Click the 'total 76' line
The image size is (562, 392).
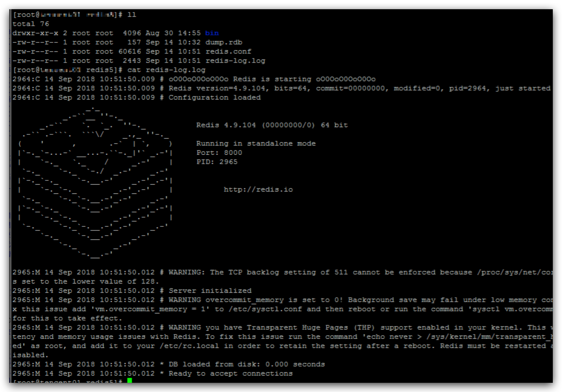pos(31,24)
